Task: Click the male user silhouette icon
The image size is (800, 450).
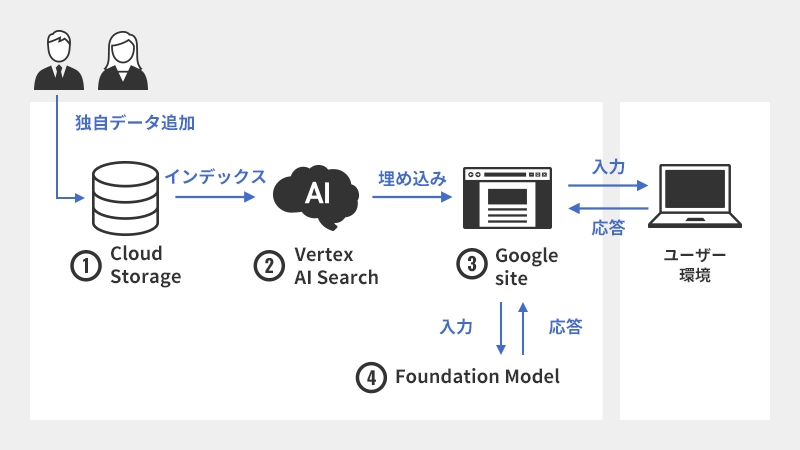Action: [x=59, y=60]
